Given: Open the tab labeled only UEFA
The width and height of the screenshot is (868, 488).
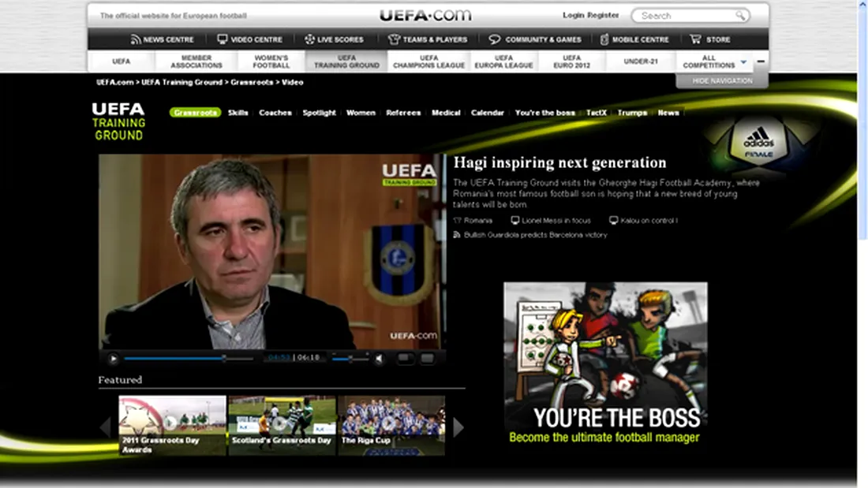Looking at the screenshot, I should pyautogui.click(x=122, y=61).
